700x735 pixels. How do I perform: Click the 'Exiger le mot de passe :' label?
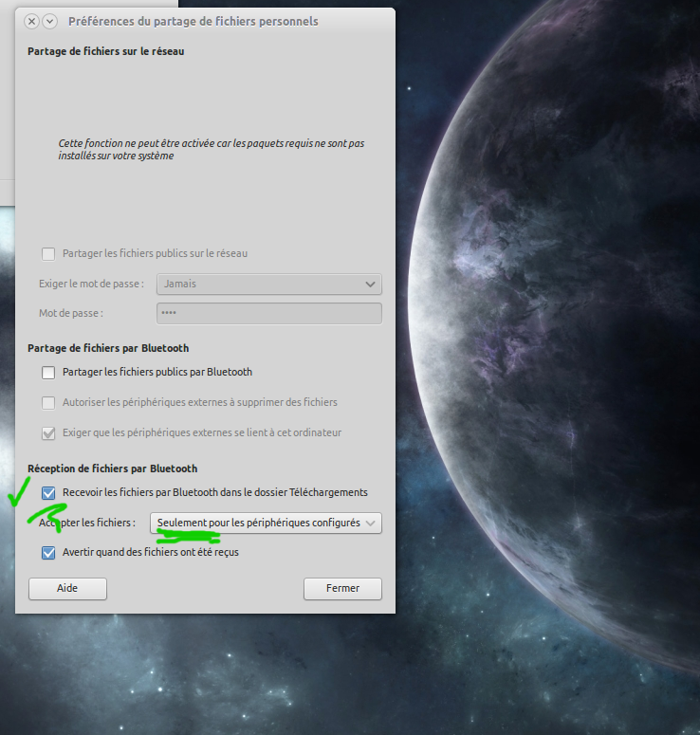point(91,285)
